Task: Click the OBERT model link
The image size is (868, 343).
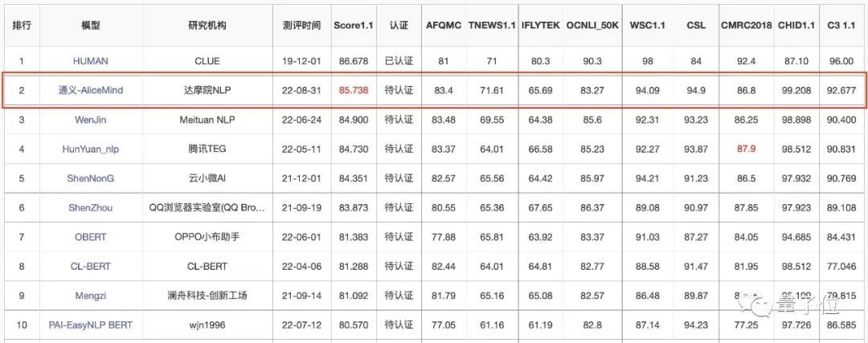Action: (x=90, y=237)
